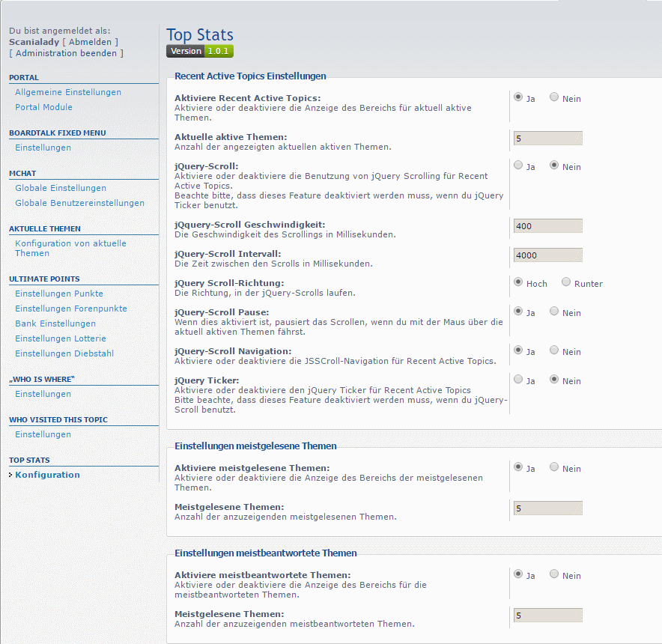
Task: Open Einstellungen Lotterie sidebar link
Action: coord(61,338)
